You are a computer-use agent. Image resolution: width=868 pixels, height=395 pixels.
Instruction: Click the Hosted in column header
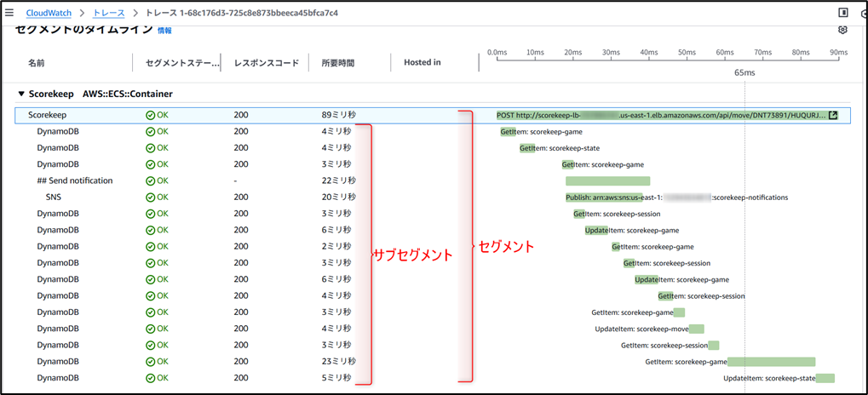pos(422,63)
